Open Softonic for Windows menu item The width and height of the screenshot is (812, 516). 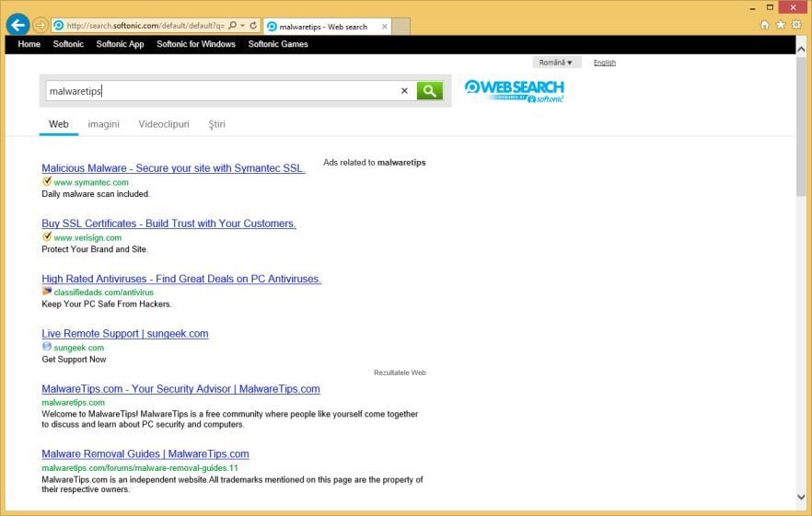tap(196, 44)
